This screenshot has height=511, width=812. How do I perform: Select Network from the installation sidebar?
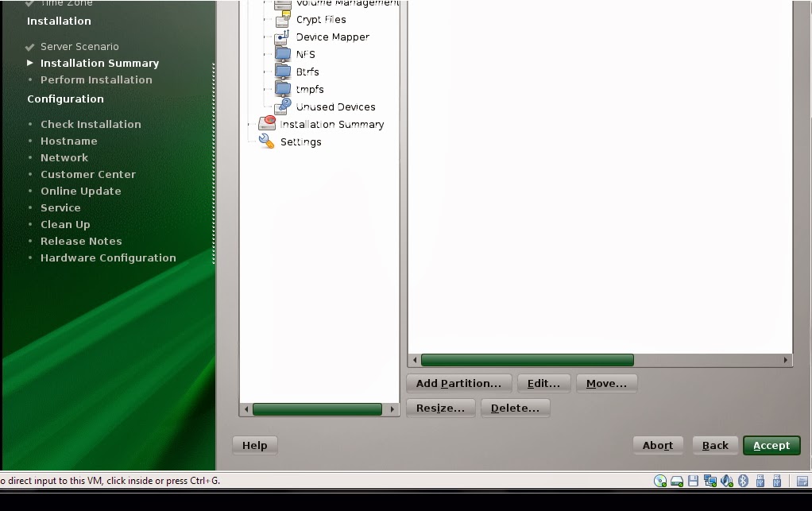[64, 157]
